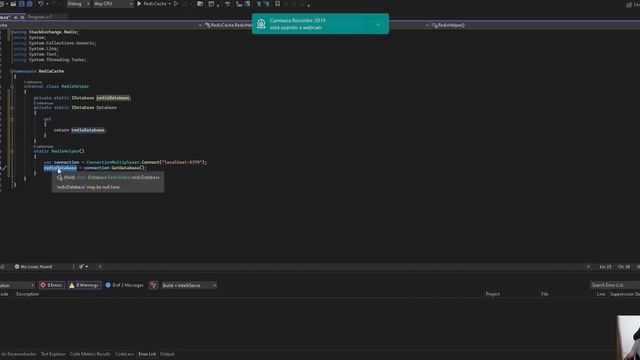This screenshot has height=360, width=640.
Task: Click 'return redisDatabase;' statement
Action: click(x=80, y=130)
